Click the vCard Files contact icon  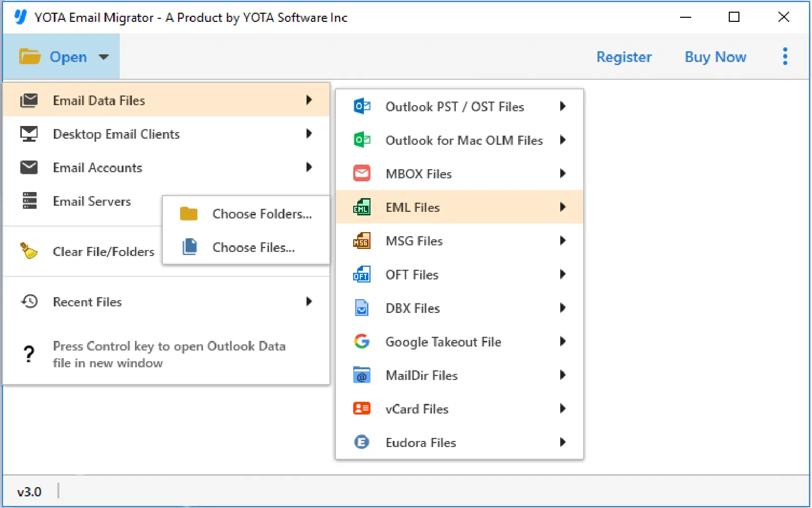coord(362,408)
